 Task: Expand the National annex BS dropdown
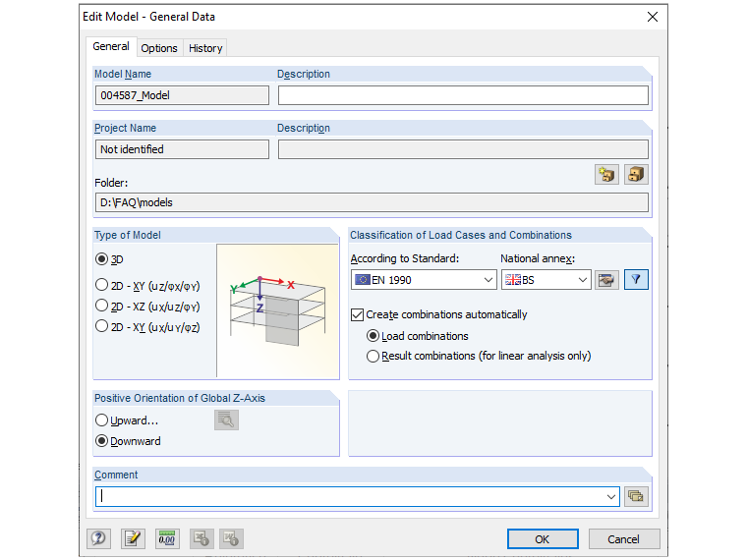(582, 280)
